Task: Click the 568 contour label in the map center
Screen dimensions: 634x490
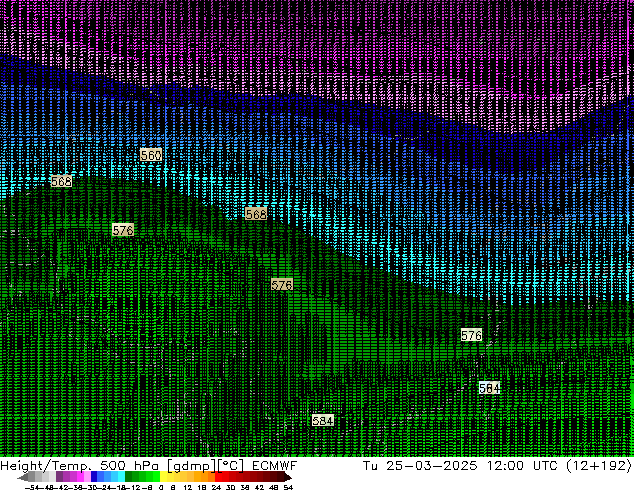Action: pyautogui.click(x=256, y=214)
